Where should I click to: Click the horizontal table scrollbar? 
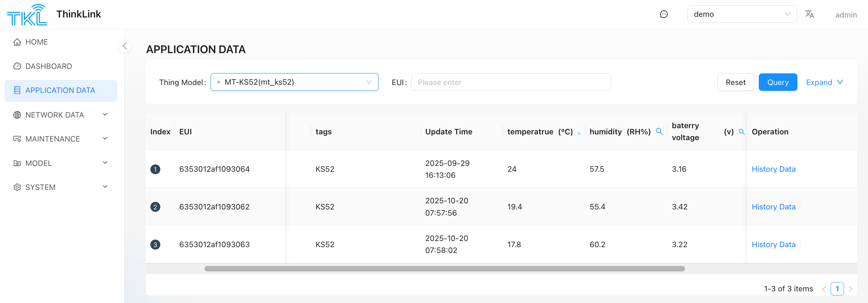point(444,269)
